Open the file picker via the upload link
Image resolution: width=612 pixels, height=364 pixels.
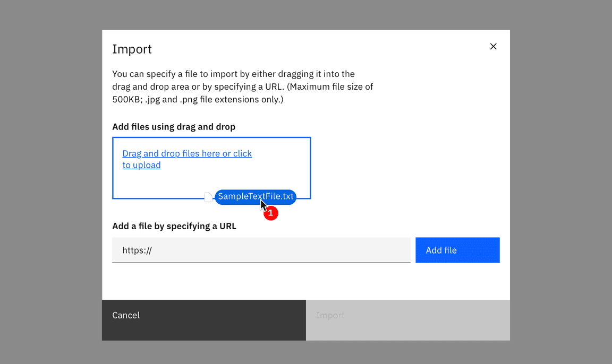[x=187, y=159]
